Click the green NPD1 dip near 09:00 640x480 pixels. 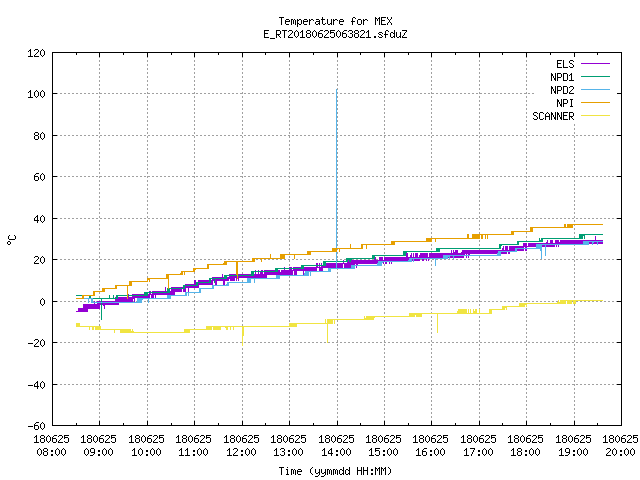pos(101,309)
